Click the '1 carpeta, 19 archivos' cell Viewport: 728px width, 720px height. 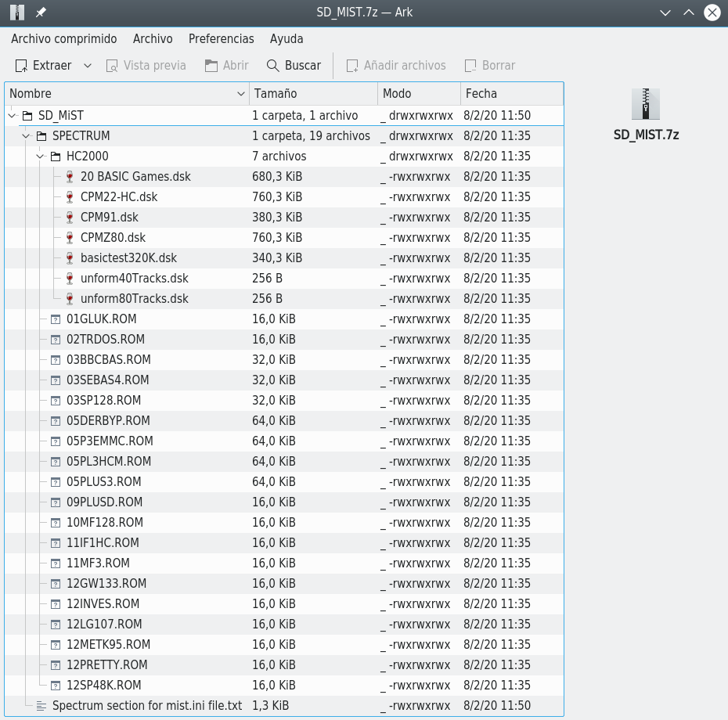311,136
